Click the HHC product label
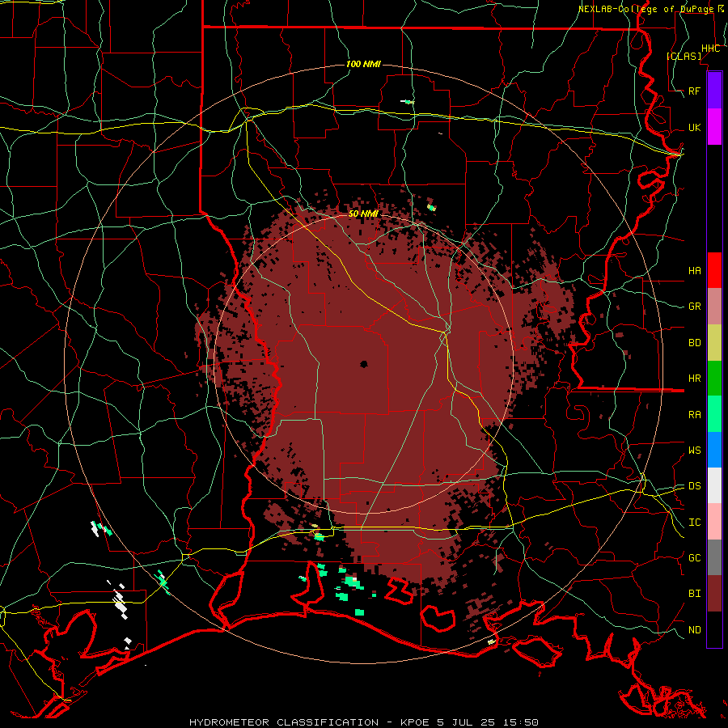Viewport: 728px width, 728px height. pos(710,49)
